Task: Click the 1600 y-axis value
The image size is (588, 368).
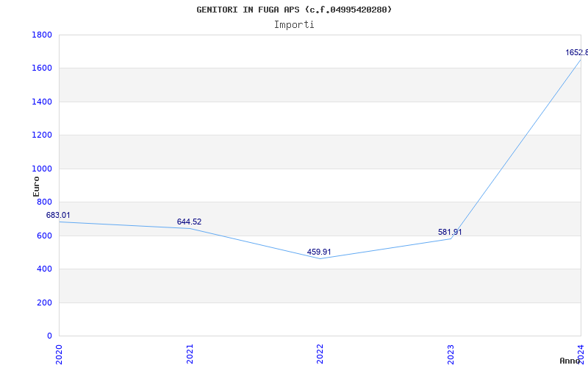Action: click(x=42, y=68)
